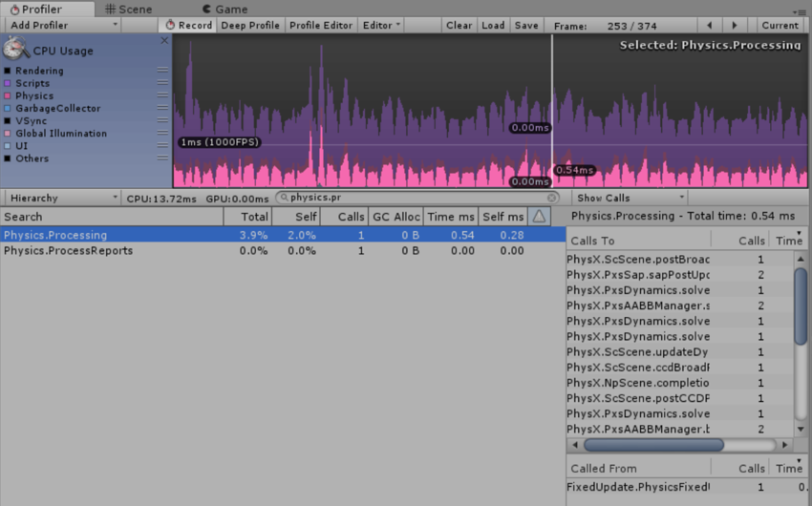The height and width of the screenshot is (506, 812).
Task: Select PhysX.PxsSap.sapPostUpc call entry
Action: point(679,275)
